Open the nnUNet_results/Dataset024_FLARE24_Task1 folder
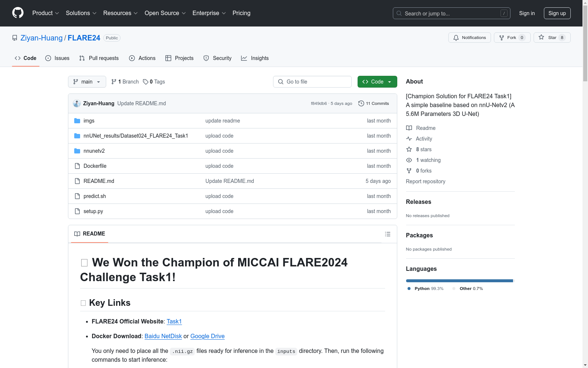 click(x=136, y=136)
